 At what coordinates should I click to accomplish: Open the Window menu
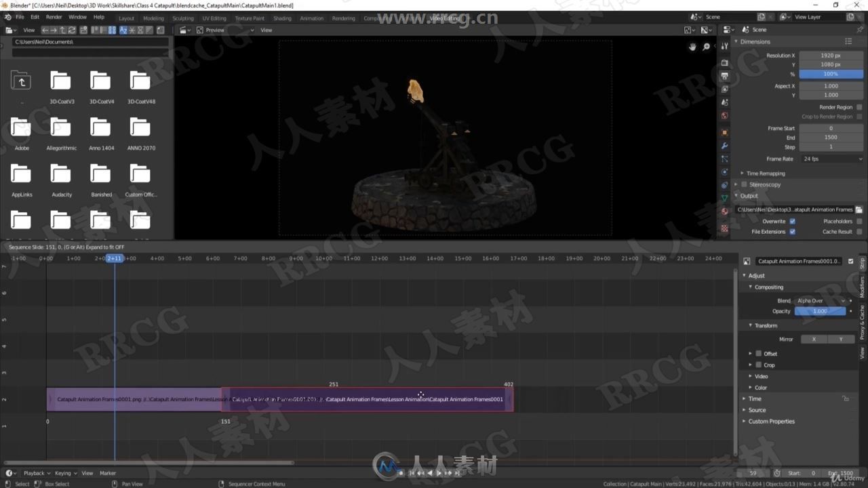pos(77,17)
